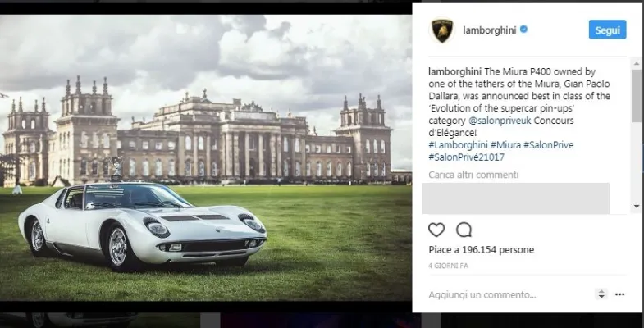Load more comments via Carica altri commenti
Image resolution: width=644 pixels, height=328 pixels.
click(x=473, y=175)
